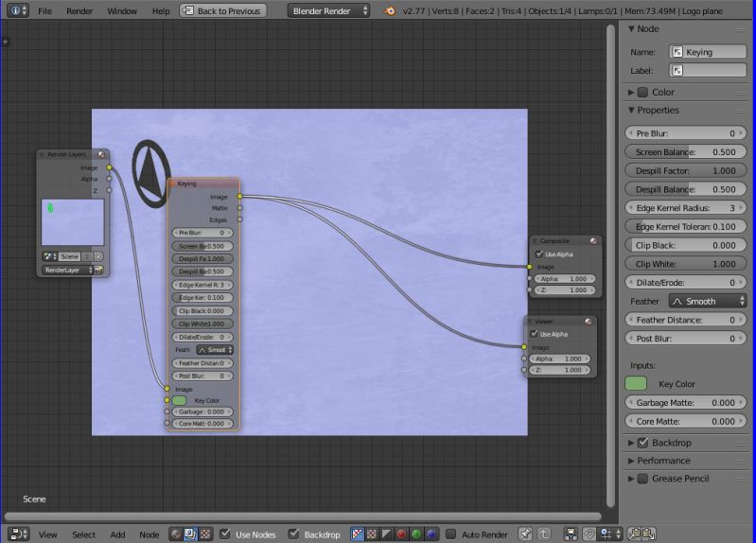This screenshot has height=543, width=756.
Task: Switch to compositing nodes tree type icon
Action: tap(190, 534)
